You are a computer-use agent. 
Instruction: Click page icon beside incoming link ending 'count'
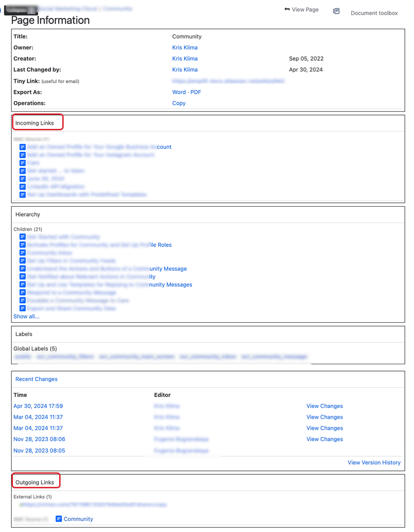click(22, 147)
